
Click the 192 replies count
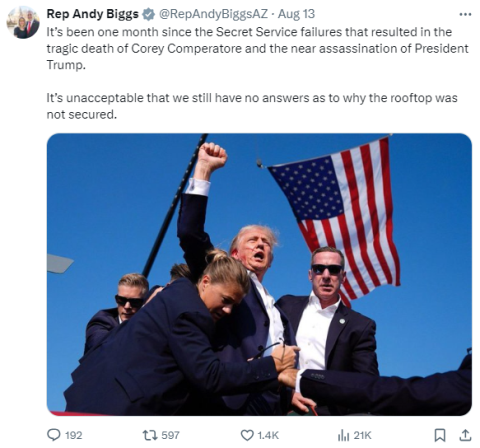coord(73,435)
